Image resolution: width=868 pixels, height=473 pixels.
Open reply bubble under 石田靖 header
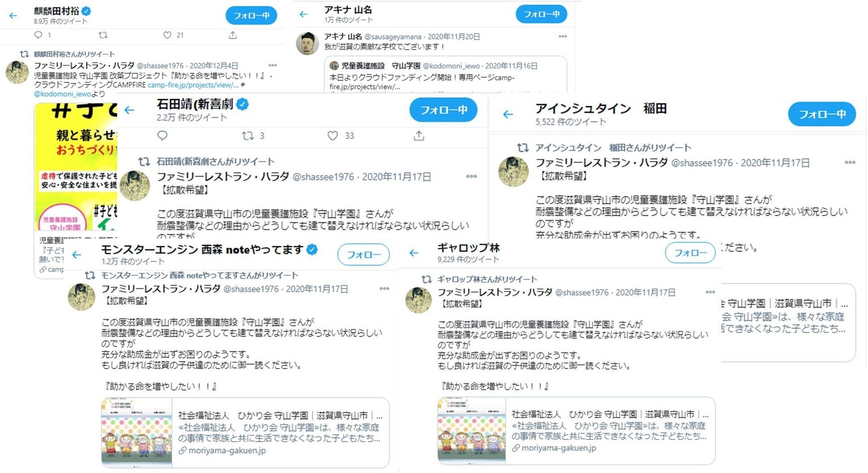coord(162,135)
